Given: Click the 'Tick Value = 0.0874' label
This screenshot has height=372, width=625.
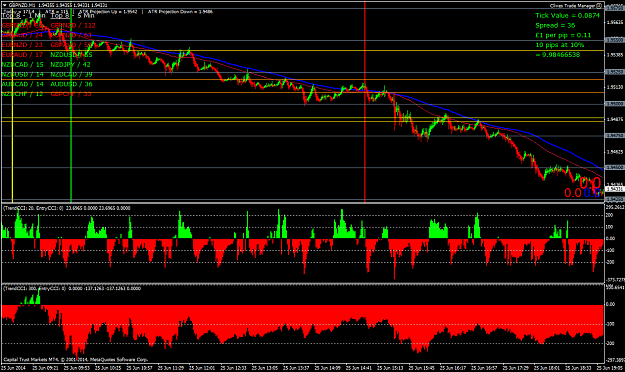Looking at the screenshot, I should (567, 16).
